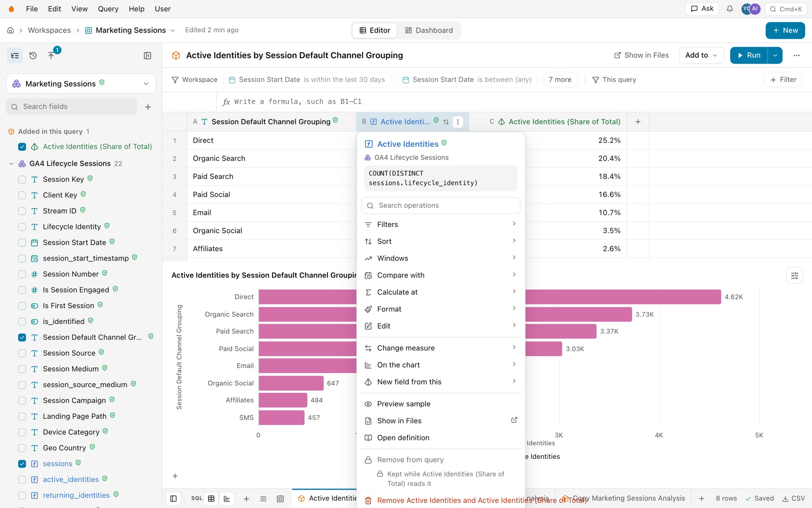Expand the Sort submenu

(441, 242)
